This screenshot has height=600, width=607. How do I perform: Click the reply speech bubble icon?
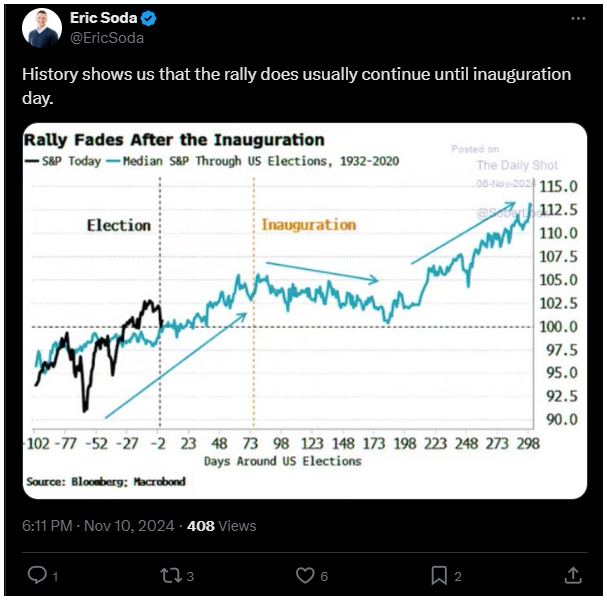[x=37, y=574]
